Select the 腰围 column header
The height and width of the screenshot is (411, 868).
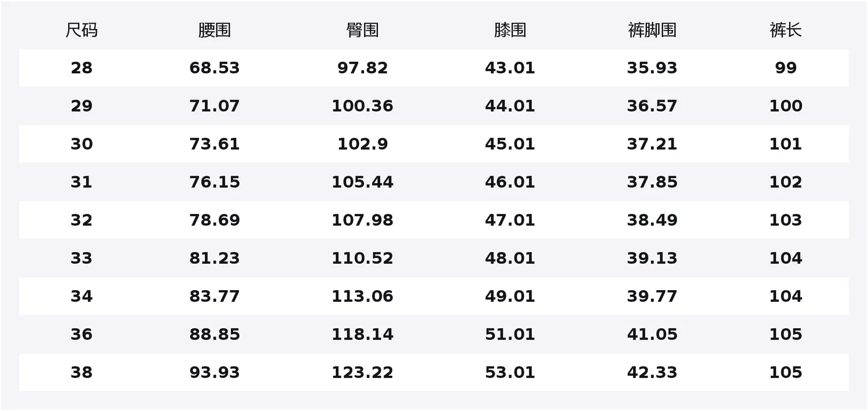(x=214, y=30)
